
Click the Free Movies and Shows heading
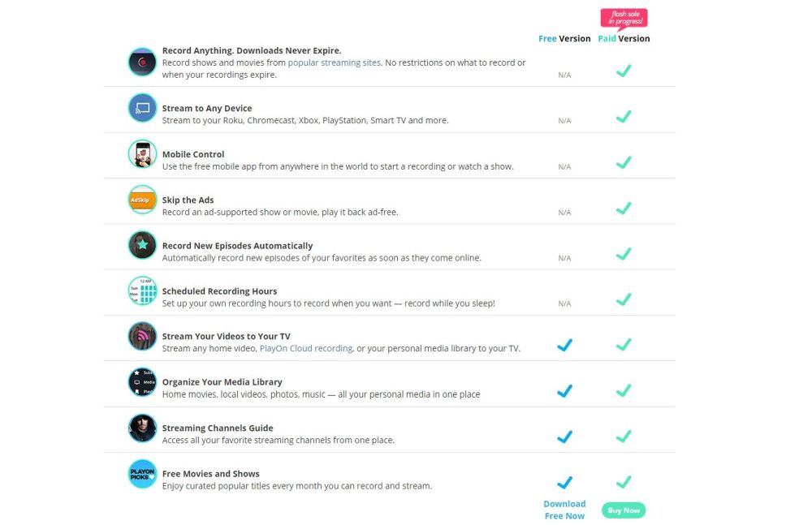point(211,474)
